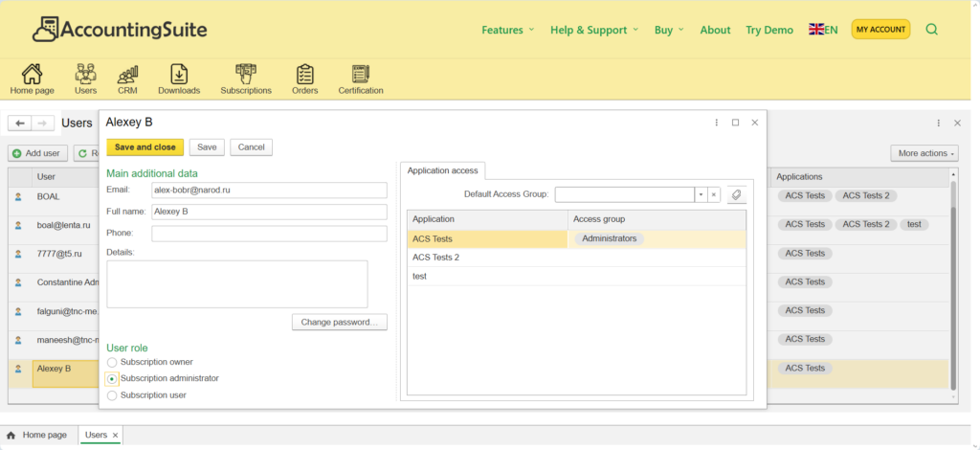Click the user icon in the Alexey B row

(18, 369)
